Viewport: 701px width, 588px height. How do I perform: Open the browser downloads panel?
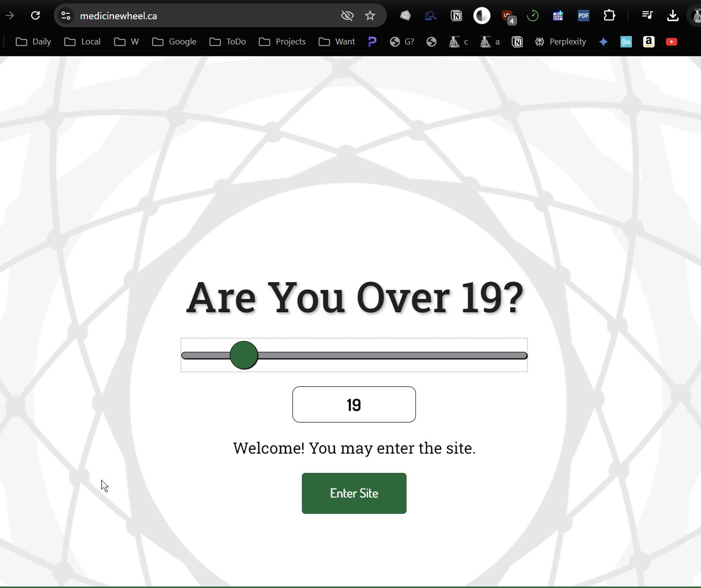pos(672,16)
